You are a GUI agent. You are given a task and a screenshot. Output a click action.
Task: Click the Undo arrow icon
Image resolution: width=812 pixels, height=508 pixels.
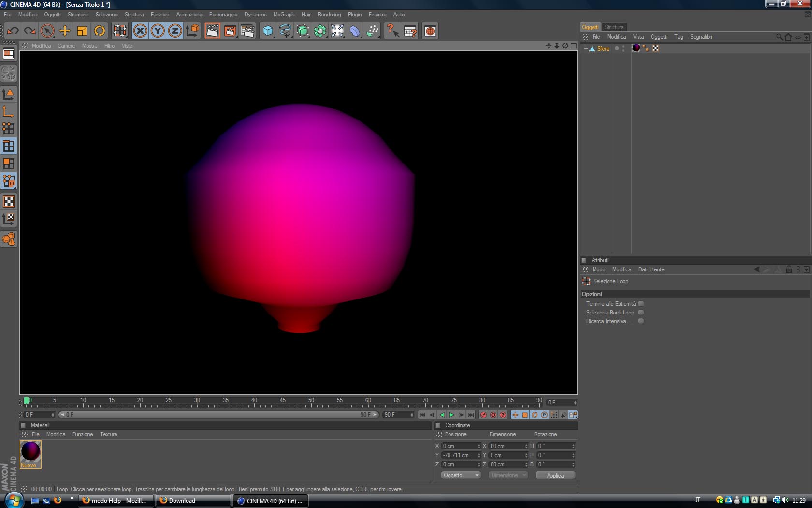tap(13, 31)
